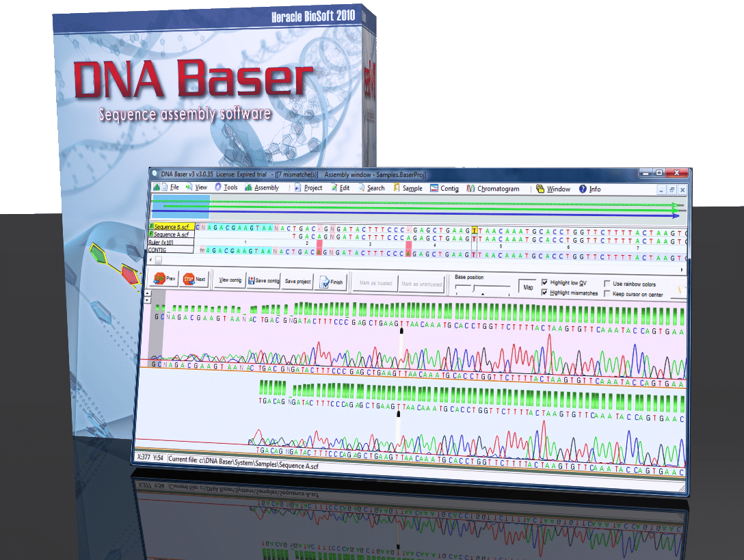Click the Edit pencil icon
The height and width of the screenshot is (560, 744).
(334, 188)
